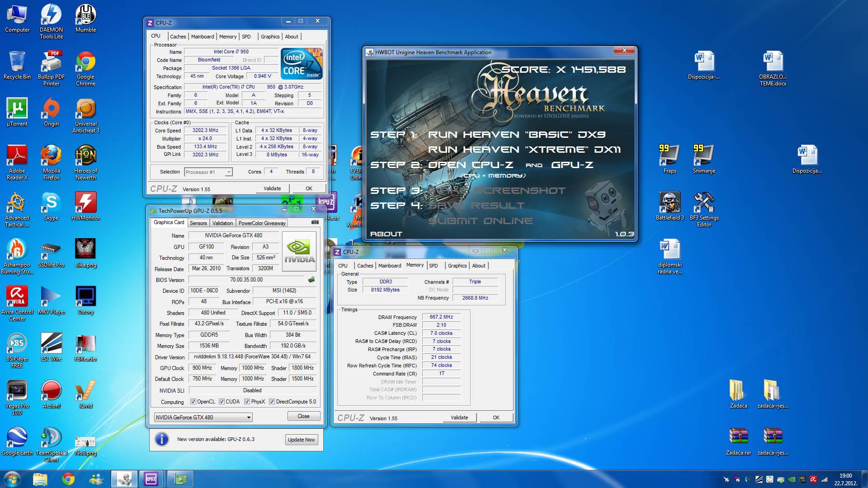Click ABOUT in the Heaven benchmark app
This screenshot has height=488, width=868.
(386, 234)
